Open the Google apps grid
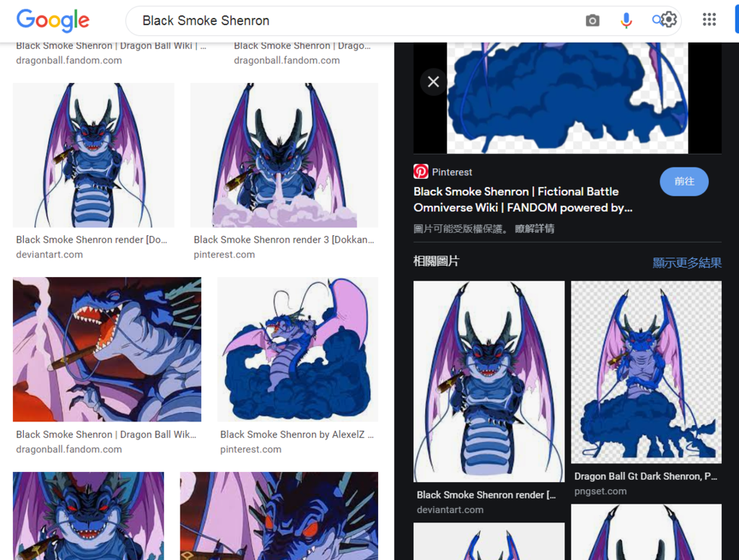 click(x=709, y=19)
